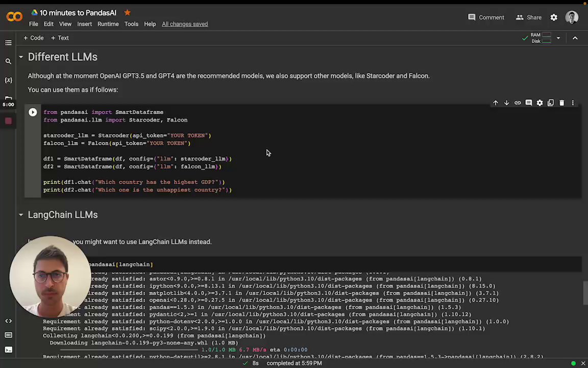This screenshot has height=368, width=588.
Task: Open the Comment button
Action: pos(486,17)
